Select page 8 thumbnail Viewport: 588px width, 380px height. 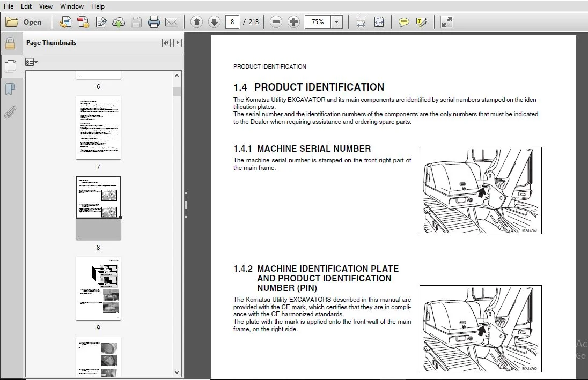(98, 208)
